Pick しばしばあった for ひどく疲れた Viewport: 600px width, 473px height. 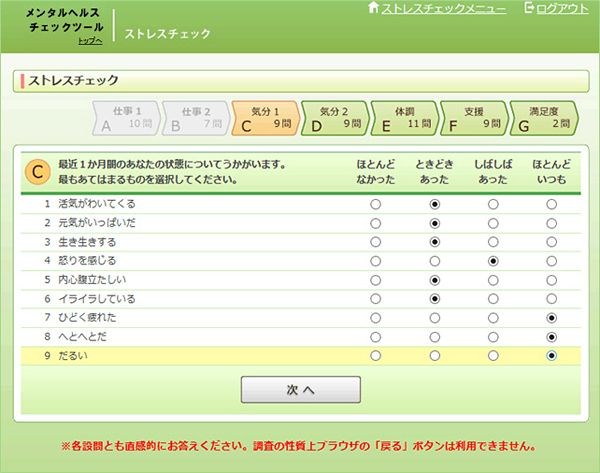click(493, 318)
